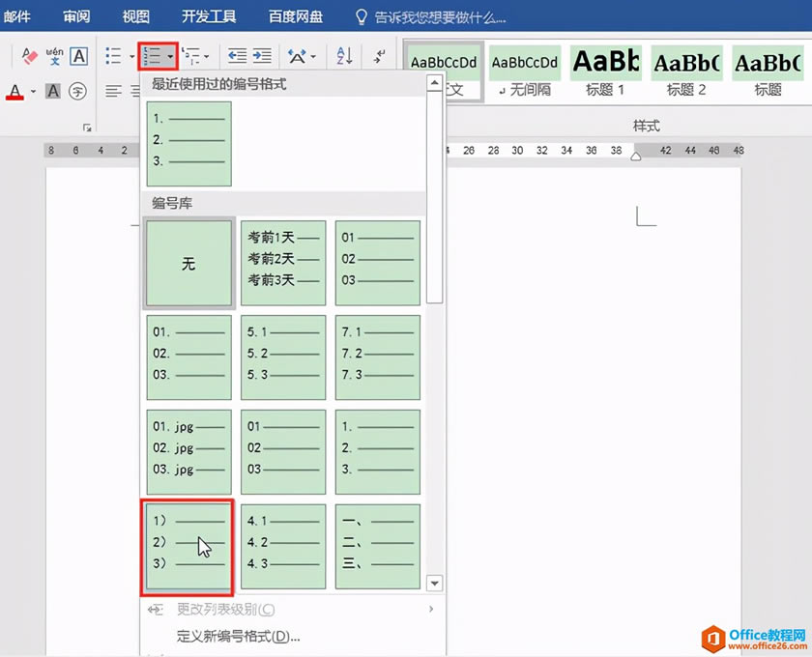The height and width of the screenshot is (657, 812).
Task: Click the Tell Me lightbulb icon
Action: point(361,17)
